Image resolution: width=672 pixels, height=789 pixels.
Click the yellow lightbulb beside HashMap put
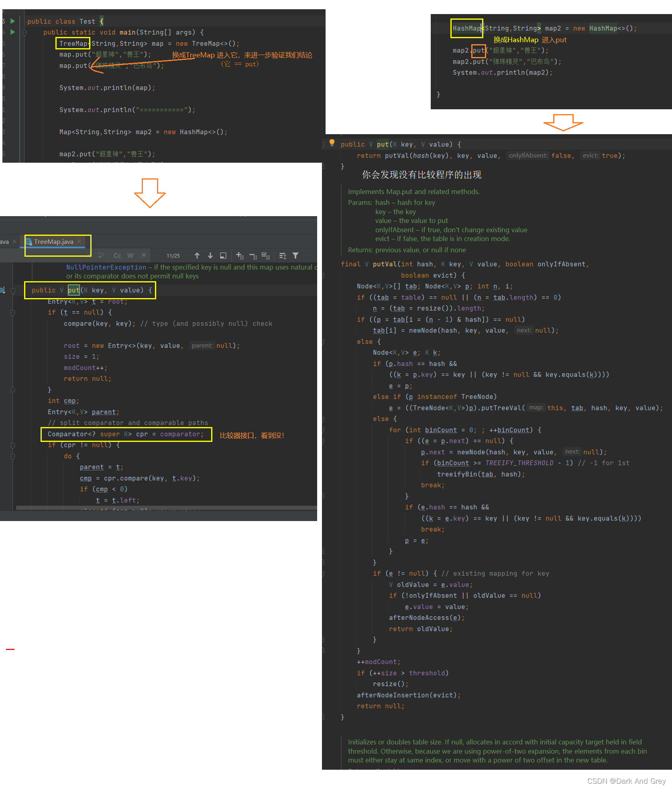click(x=332, y=142)
